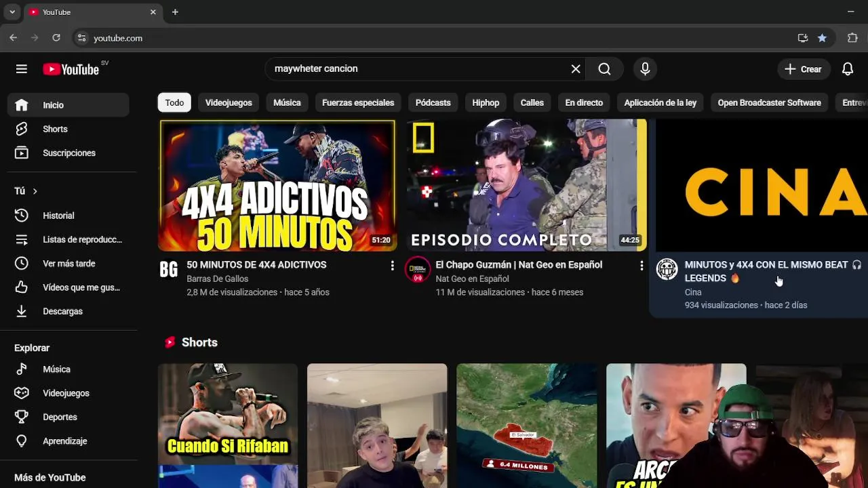Viewport: 868px width, 488px height.
Task: Open Aprendizaje under Explorar
Action: [x=68, y=441]
